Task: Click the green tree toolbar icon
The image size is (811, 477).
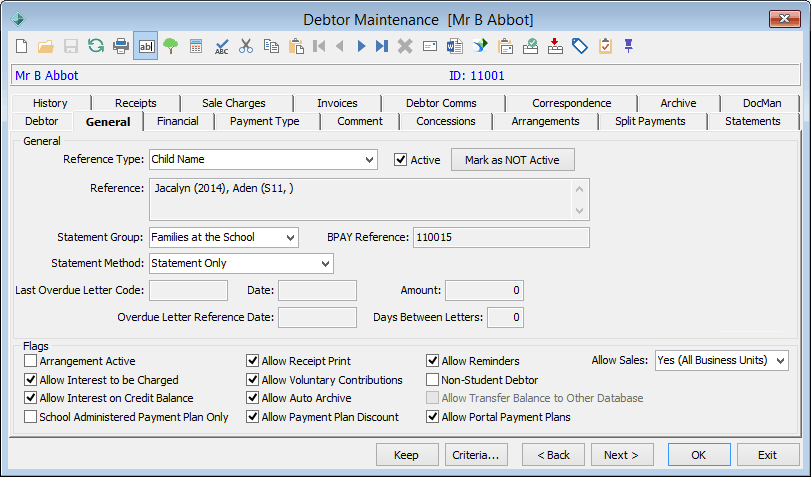Action: 171,46
